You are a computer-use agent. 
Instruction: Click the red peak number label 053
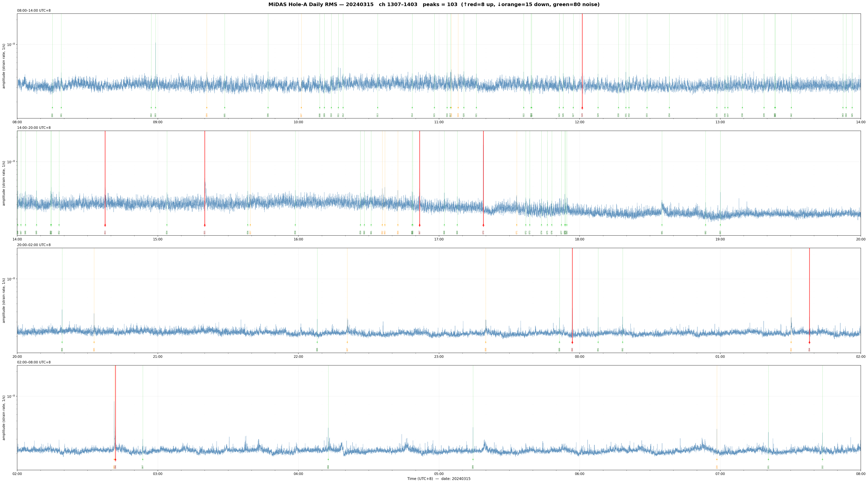105,232
